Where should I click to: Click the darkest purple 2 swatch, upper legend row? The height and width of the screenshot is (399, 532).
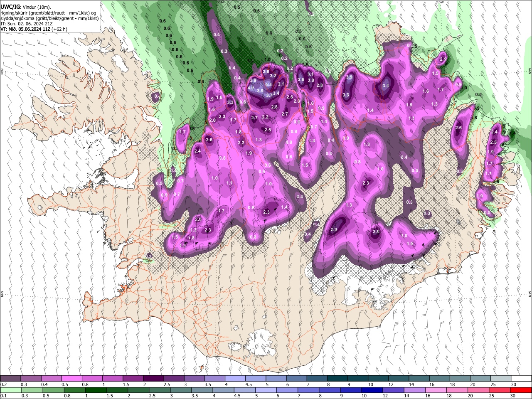coord(153,379)
